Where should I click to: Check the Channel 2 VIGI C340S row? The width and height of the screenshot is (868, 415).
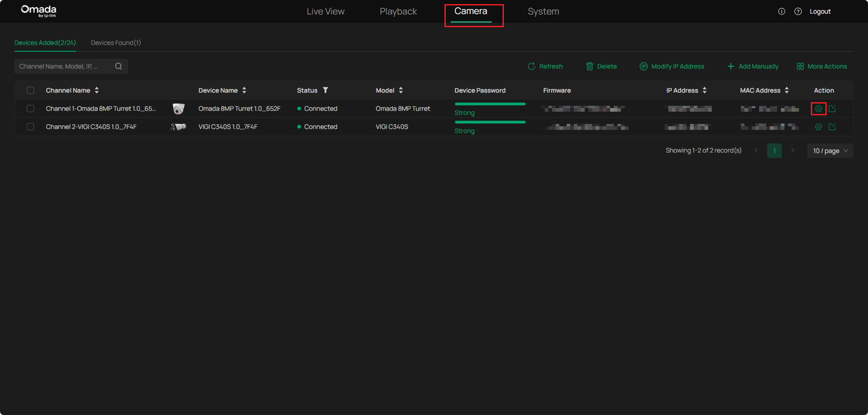click(31, 126)
